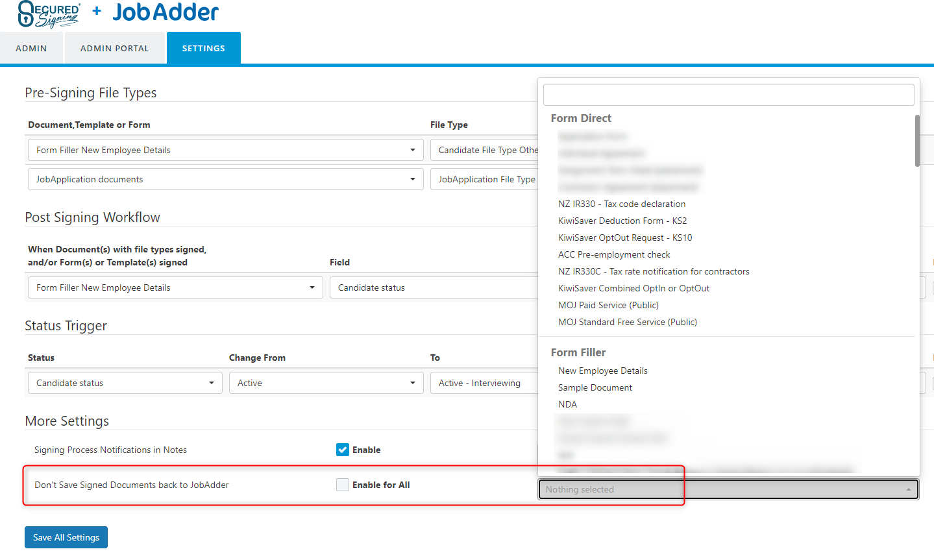Uncheck Signing Process Notifications Enable checkbox
934x560 pixels.
(343, 450)
